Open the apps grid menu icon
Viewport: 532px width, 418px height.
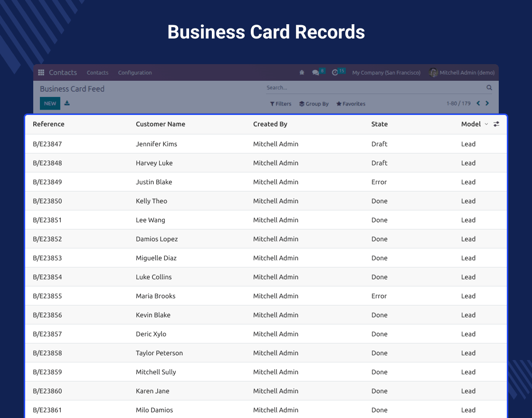click(x=41, y=73)
